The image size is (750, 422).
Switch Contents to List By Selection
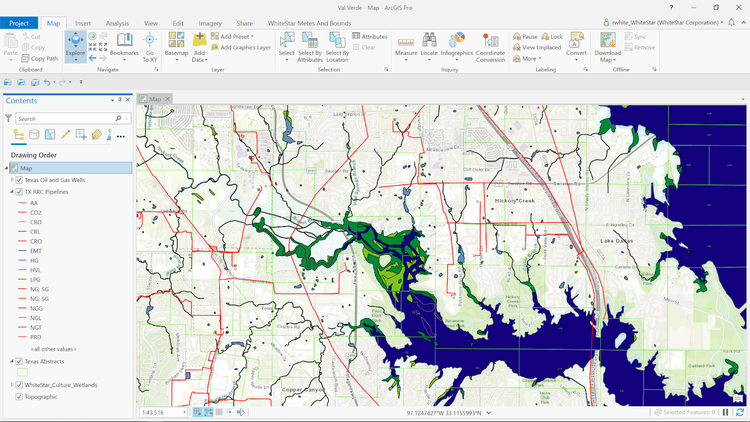point(50,135)
